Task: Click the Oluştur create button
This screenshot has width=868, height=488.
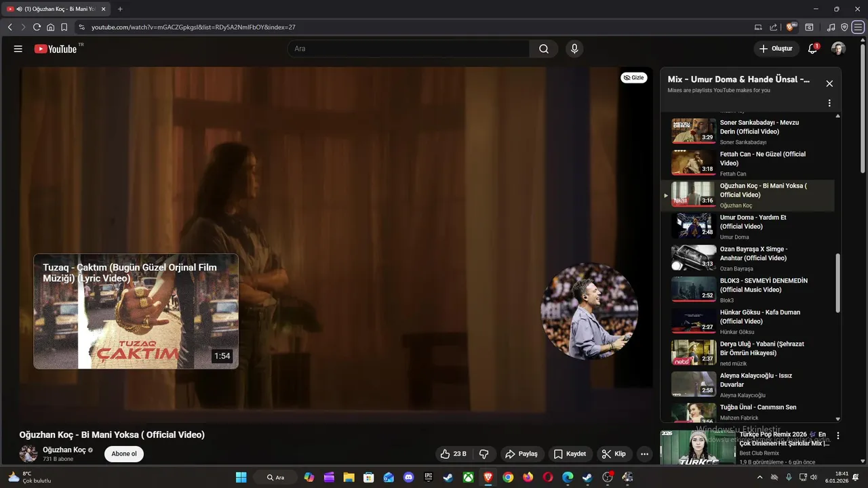Action: point(776,49)
